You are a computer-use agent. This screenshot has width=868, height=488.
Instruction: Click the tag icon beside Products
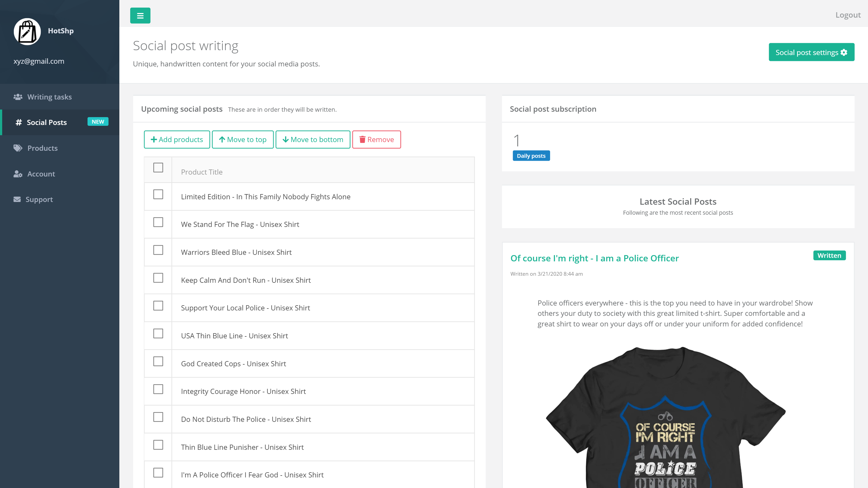[18, 148]
